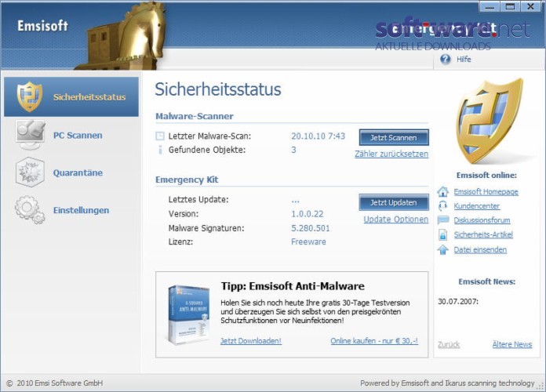546x392 pixels.
Task: Click the headset icon beside Kundencenter
Action: click(x=443, y=205)
